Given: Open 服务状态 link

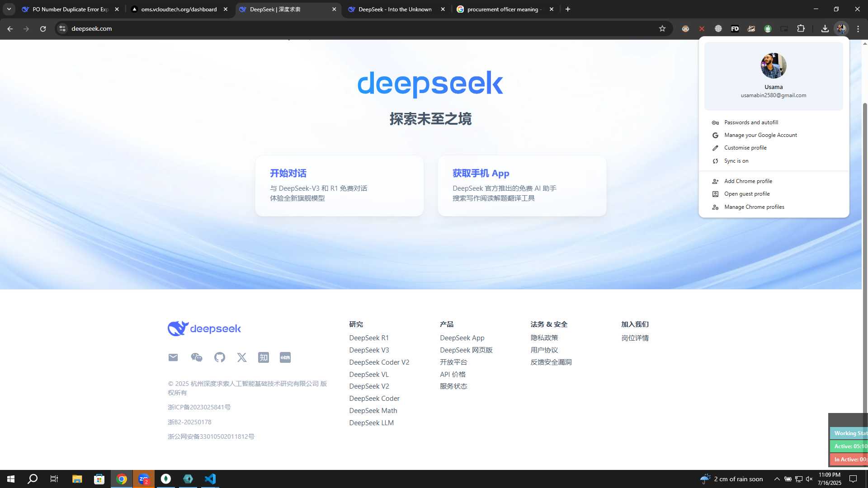Looking at the screenshot, I should pyautogui.click(x=453, y=386).
